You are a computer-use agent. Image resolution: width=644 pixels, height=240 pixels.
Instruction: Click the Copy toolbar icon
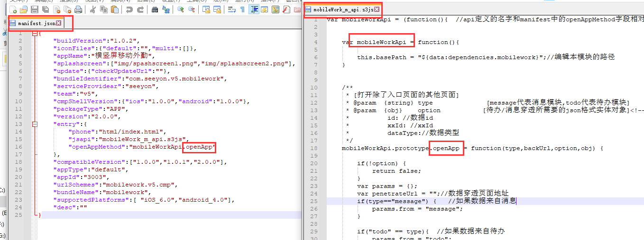click(103, 9)
